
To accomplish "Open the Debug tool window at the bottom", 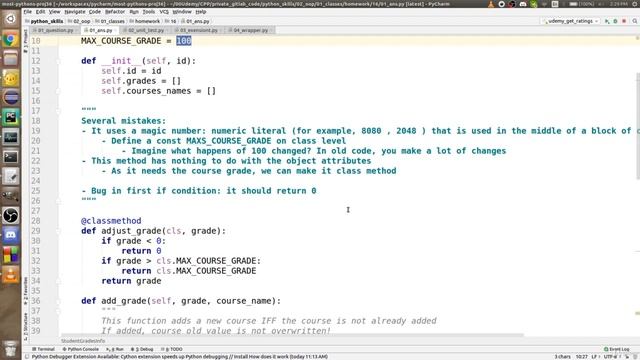I will pos(142,349).
